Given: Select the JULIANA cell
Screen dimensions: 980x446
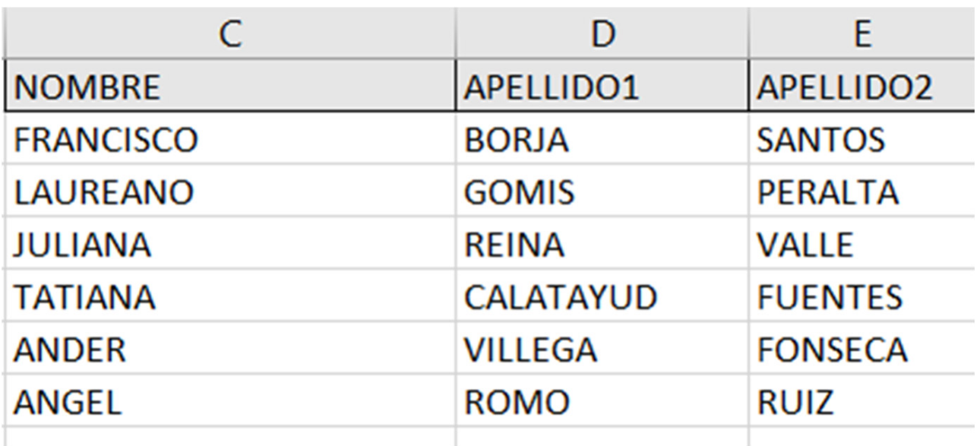Looking at the screenshot, I should tap(230, 245).
